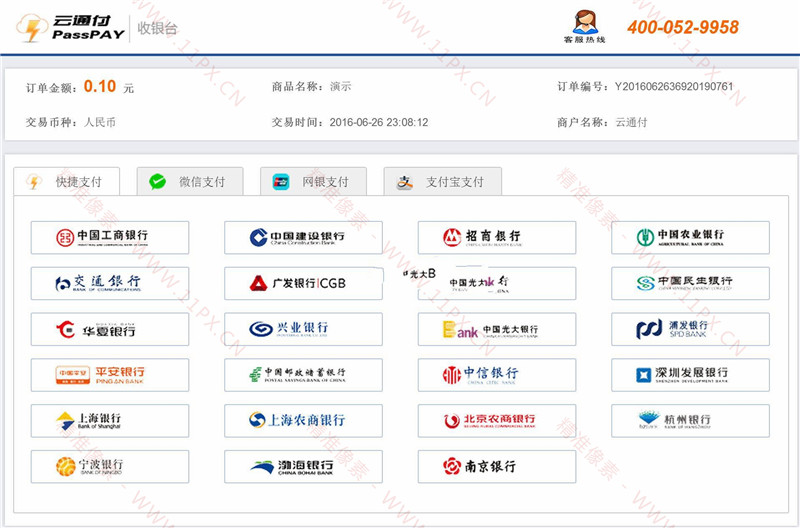Click the currency value 人民币
This screenshot has height=528, width=800.
(100, 122)
